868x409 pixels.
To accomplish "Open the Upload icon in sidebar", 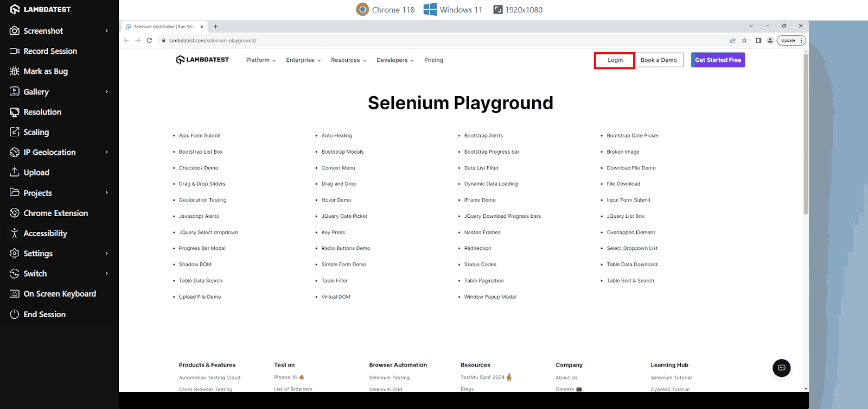I will click(x=15, y=172).
